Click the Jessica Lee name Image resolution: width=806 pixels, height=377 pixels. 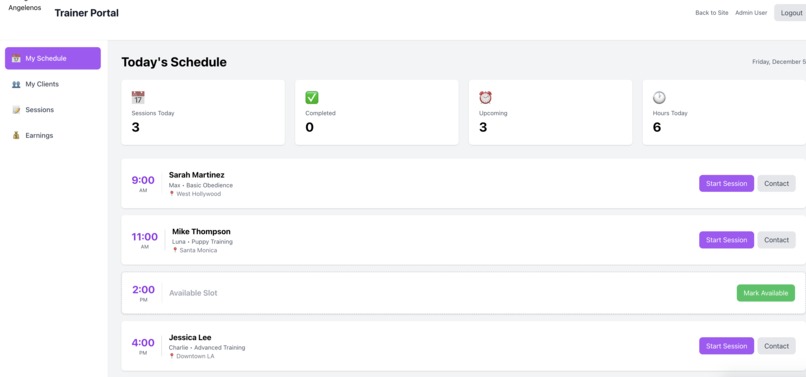click(x=190, y=337)
